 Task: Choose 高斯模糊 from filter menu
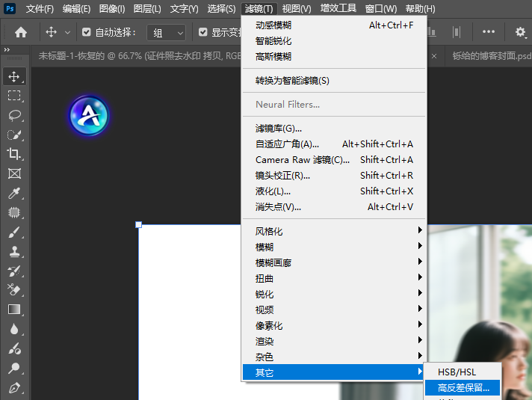pyautogui.click(x=334, y=57)
